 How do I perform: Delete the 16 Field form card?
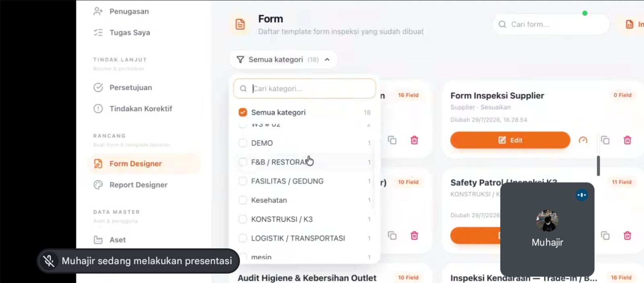tap(414, 140)
